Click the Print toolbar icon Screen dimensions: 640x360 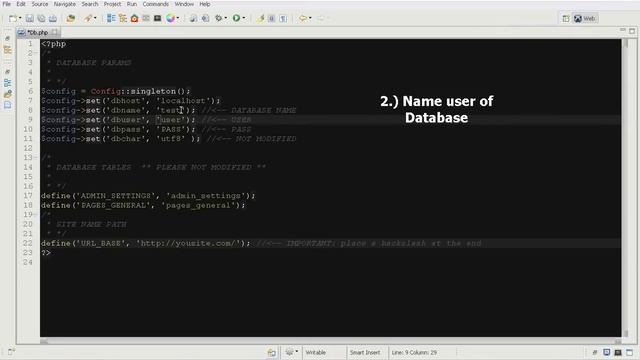coord(53,18)
